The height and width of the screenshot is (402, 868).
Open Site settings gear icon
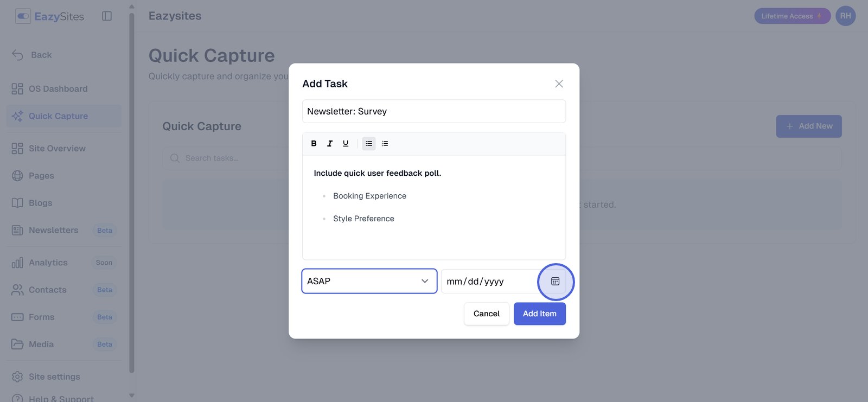click(x=17, y=377)
